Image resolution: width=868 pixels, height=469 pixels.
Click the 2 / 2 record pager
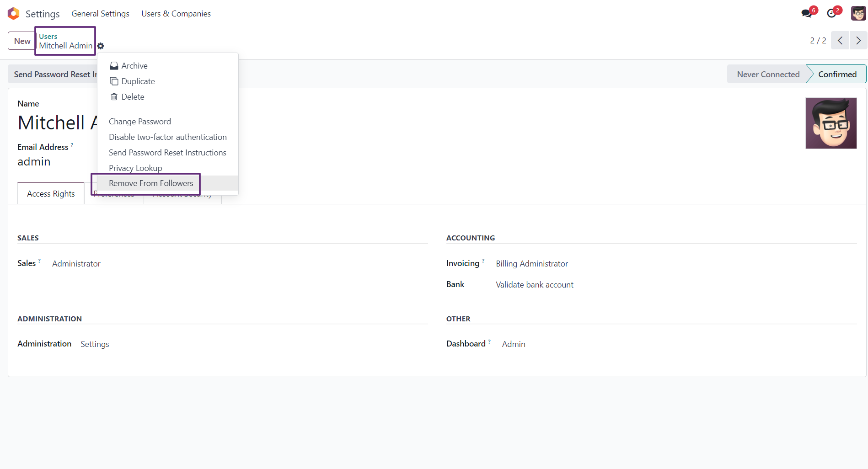(818, 41)
